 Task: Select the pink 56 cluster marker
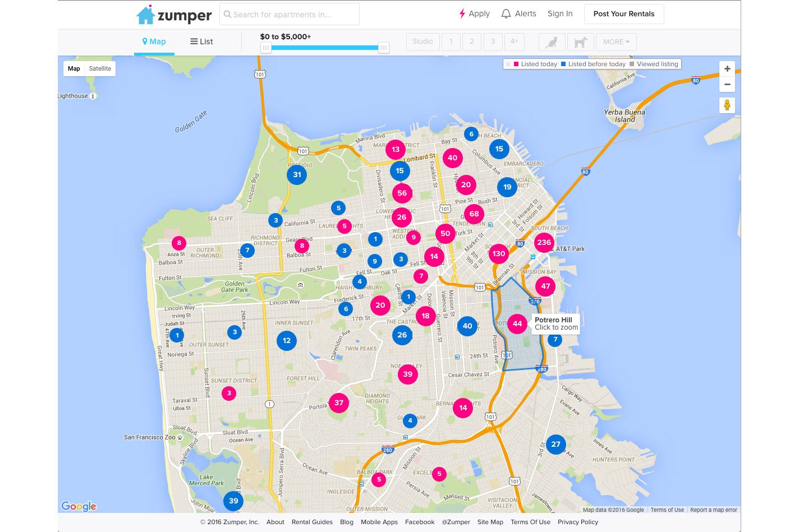tap(402, 193)
